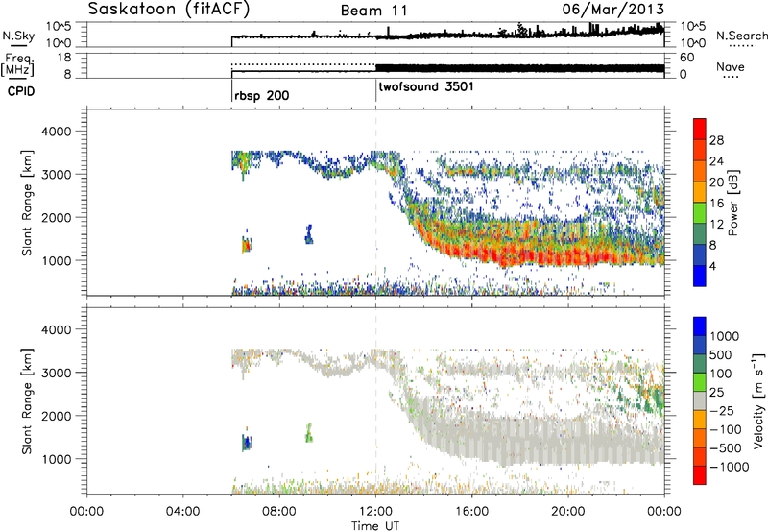Click the small red echo patch near 06:40 in power panel
The height and width of the screenshot is (532, 768).
click(x=247, y=244)
